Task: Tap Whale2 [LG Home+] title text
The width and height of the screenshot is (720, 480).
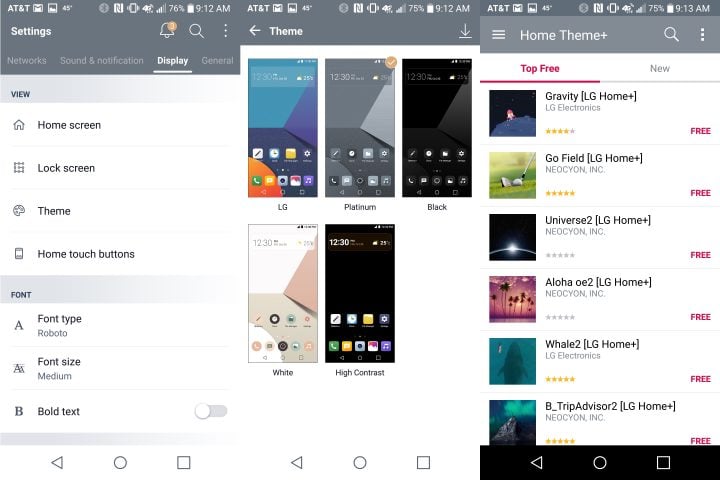Action: (x=592, y=344)
